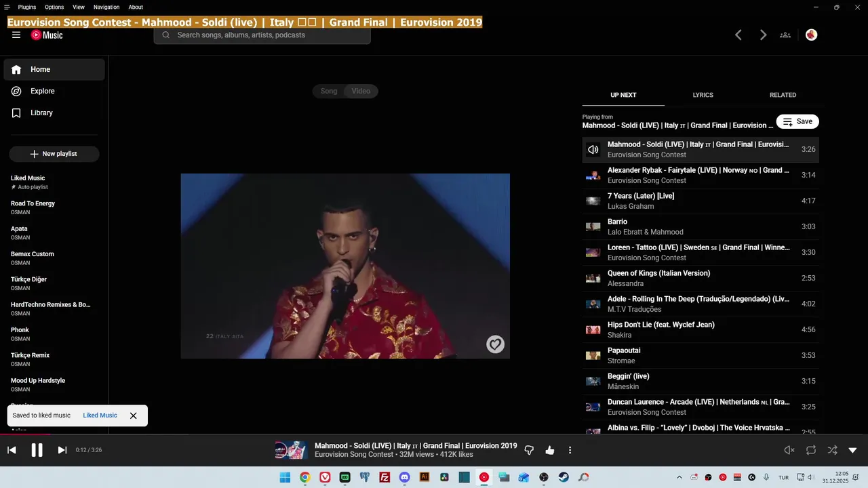Open the Bemax Custom playlist
The image size is (868, 488).
point(54,258)
